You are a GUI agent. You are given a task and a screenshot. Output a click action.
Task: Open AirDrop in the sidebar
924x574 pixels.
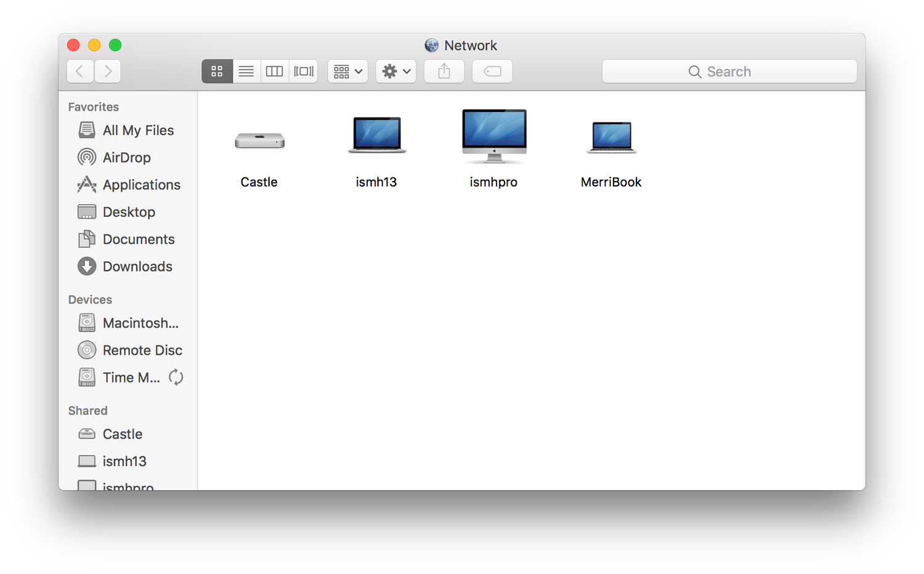pyautogui.click(x=126, y=158)
